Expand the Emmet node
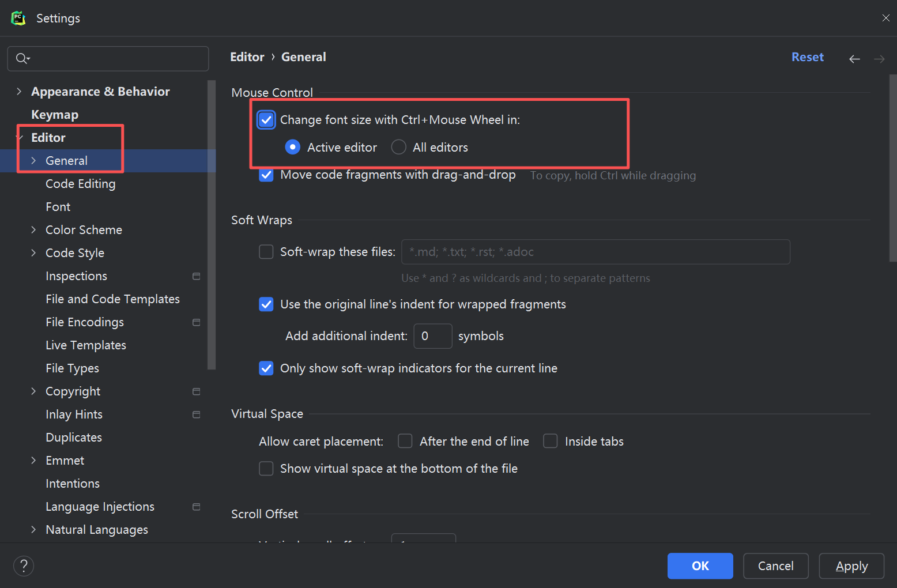This screenshot has width=897, height=588. point(33,460)
